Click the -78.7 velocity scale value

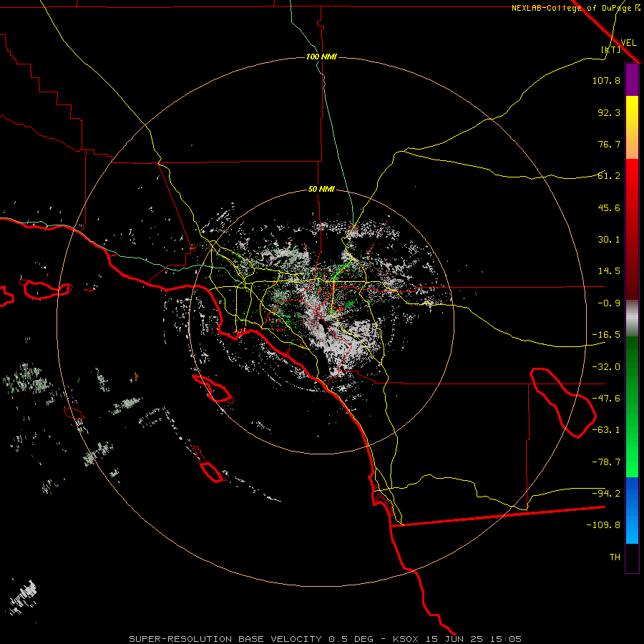click(x=606, y=462)
